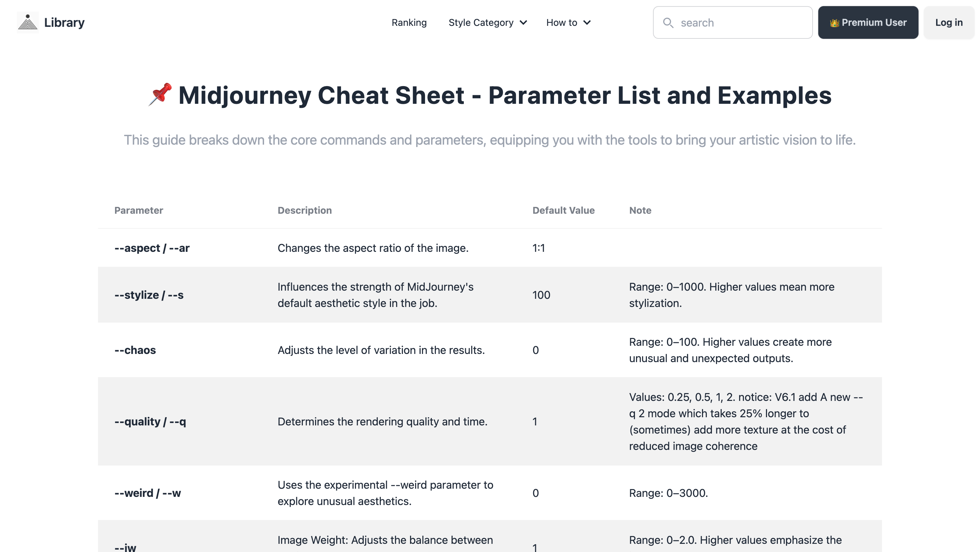
Task: Click 'Adjusts the level of variation in the results.'
Action: 381,350
